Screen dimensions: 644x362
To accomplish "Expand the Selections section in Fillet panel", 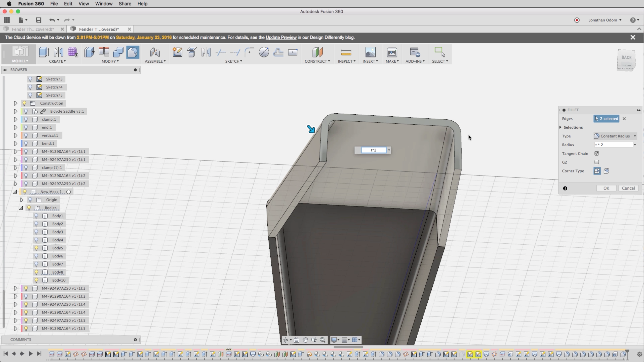I will 561,127.
